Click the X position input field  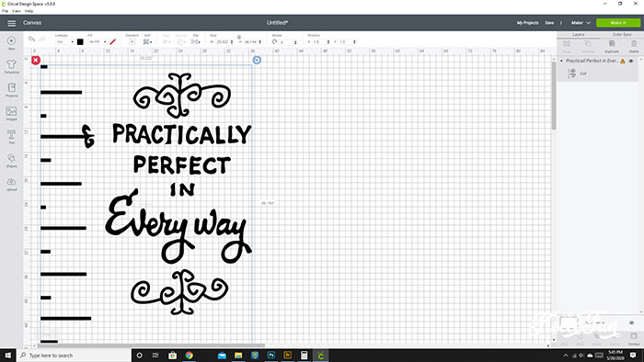[x=321, y=42]
